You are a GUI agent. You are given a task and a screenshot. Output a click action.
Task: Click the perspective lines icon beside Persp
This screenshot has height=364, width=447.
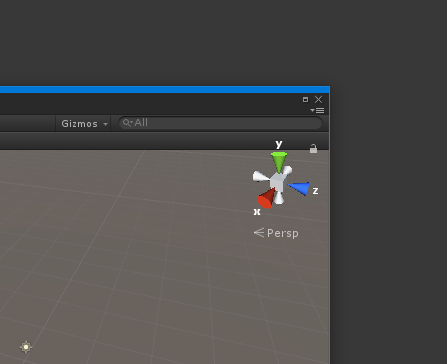[259, 232]
